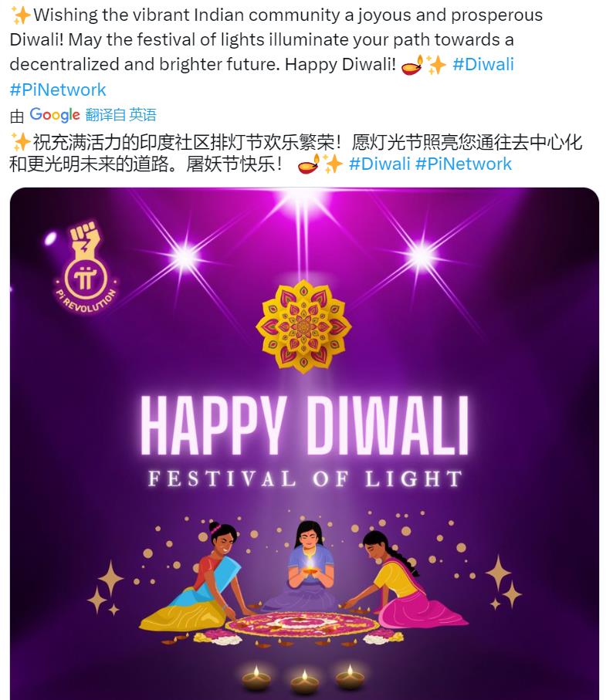
Task: Click the Google logo beside the translation note
Action: click(55, 115)
